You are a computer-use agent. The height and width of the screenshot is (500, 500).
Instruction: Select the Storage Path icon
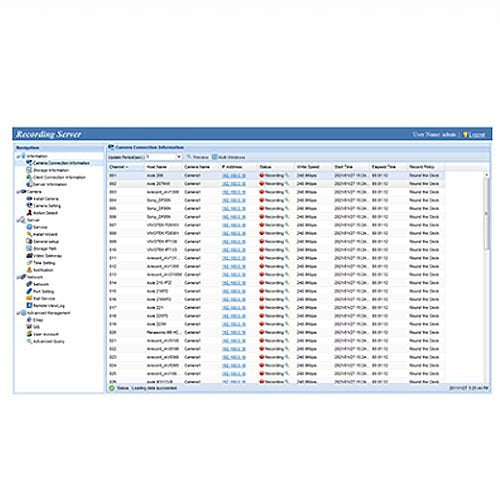point(29,248)
